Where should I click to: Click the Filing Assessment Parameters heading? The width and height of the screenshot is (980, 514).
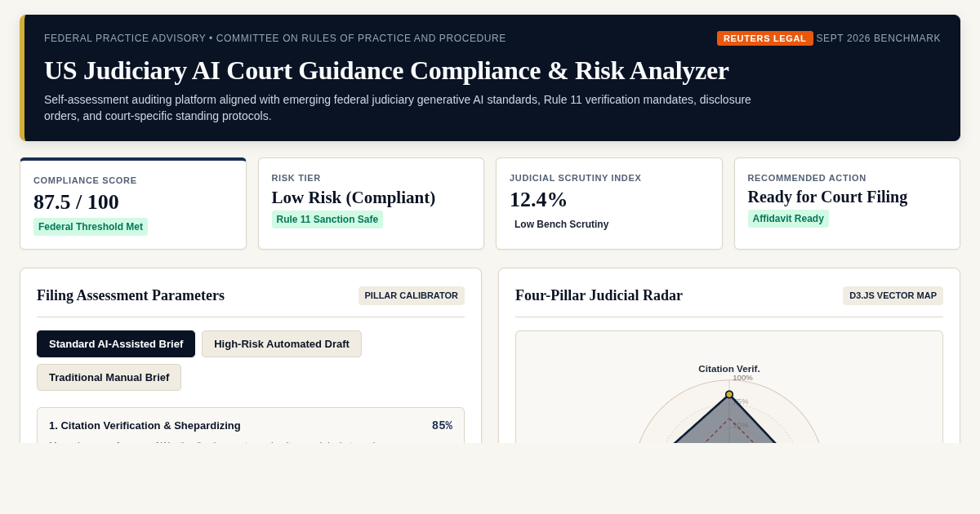[x=131, y=295]
